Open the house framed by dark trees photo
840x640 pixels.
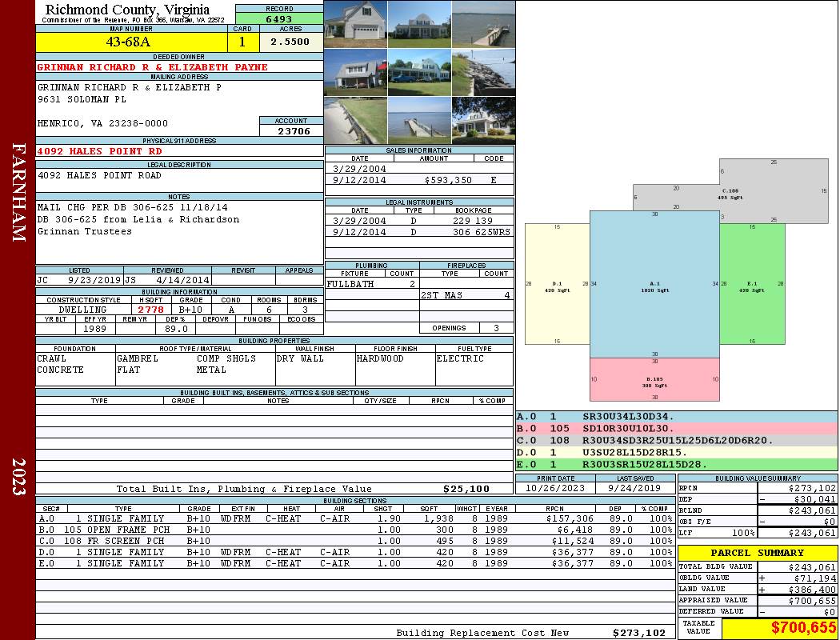pyautogui.click(x=484, y=121)
